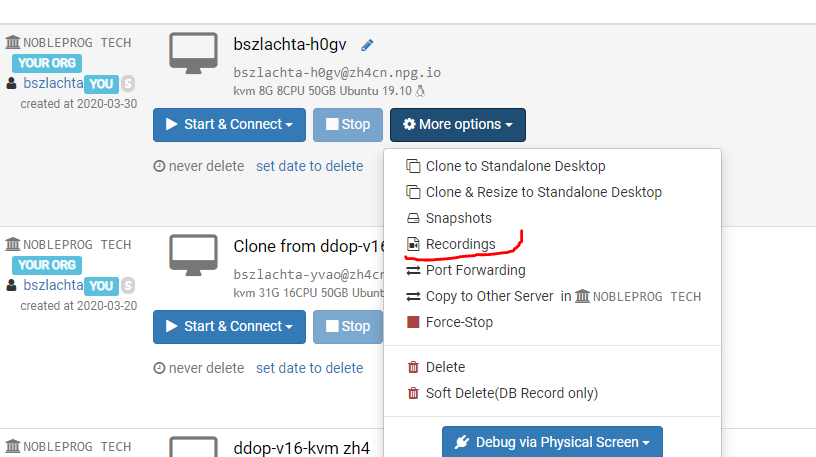
Task: Click the monitor icon for bszlachta-h0gv desktop
Action: click(193, 53)
